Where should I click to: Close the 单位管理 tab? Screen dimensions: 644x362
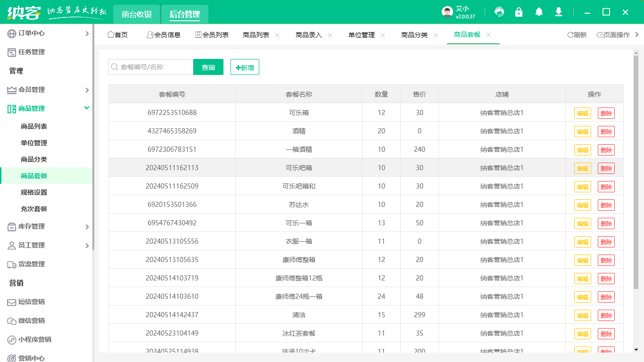click(383, 35)
